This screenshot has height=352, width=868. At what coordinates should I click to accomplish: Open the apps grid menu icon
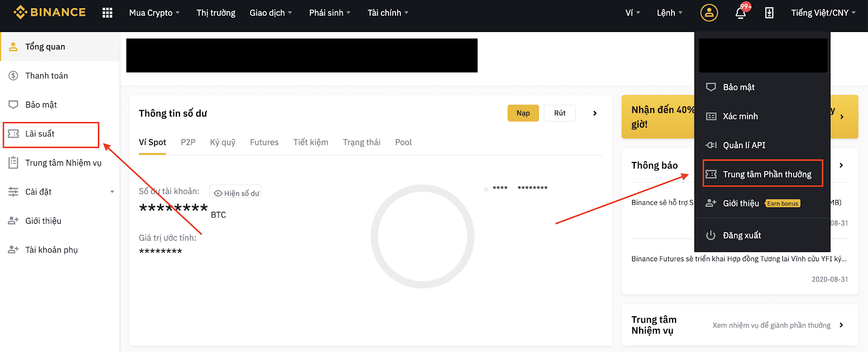tap(107, 12)
